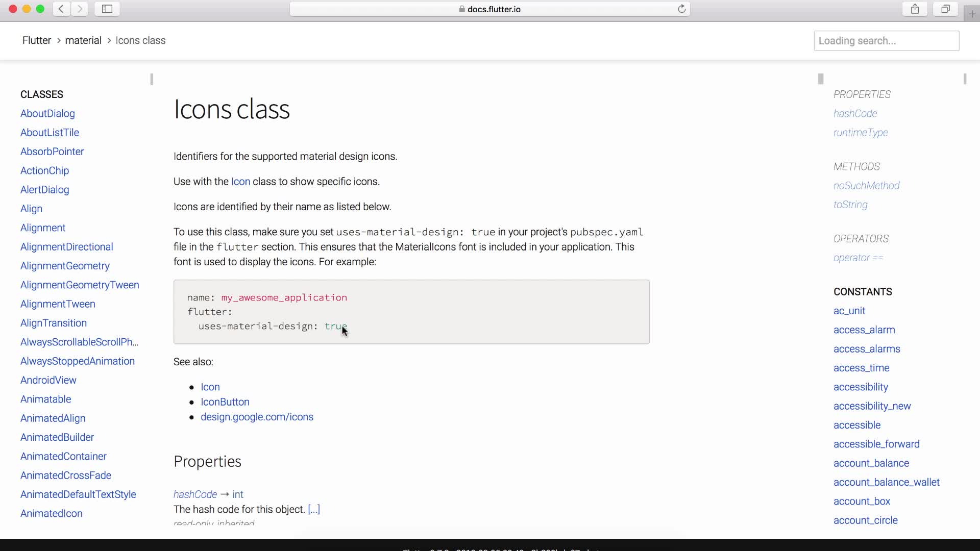
Task: Click the hashCode property link
Action: click(x=855, y=113)
